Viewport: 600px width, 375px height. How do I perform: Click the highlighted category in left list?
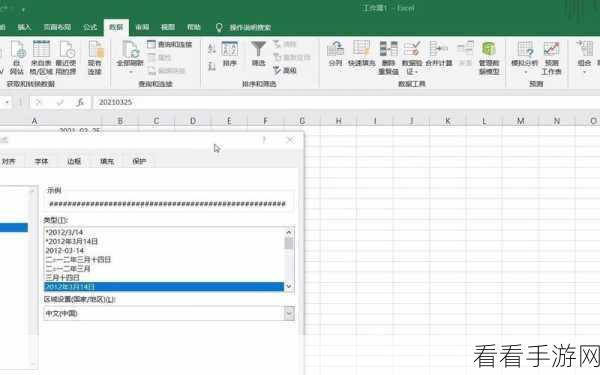click(x=14, y=228)
